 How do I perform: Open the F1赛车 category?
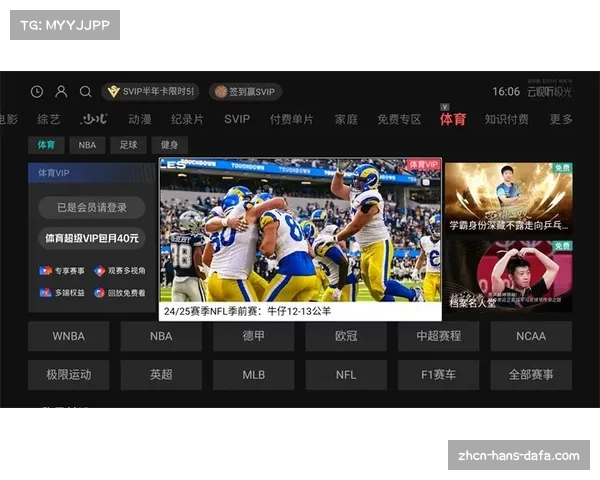point(439,375)
